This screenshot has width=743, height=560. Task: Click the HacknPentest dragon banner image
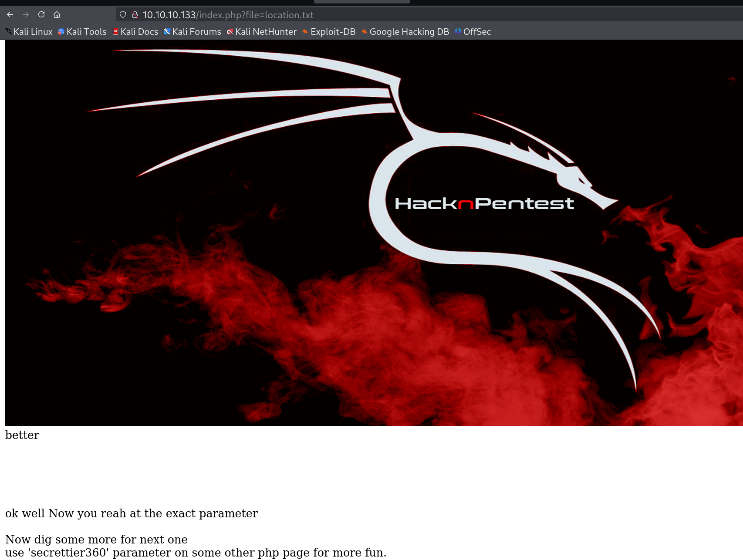pos(374,233)
